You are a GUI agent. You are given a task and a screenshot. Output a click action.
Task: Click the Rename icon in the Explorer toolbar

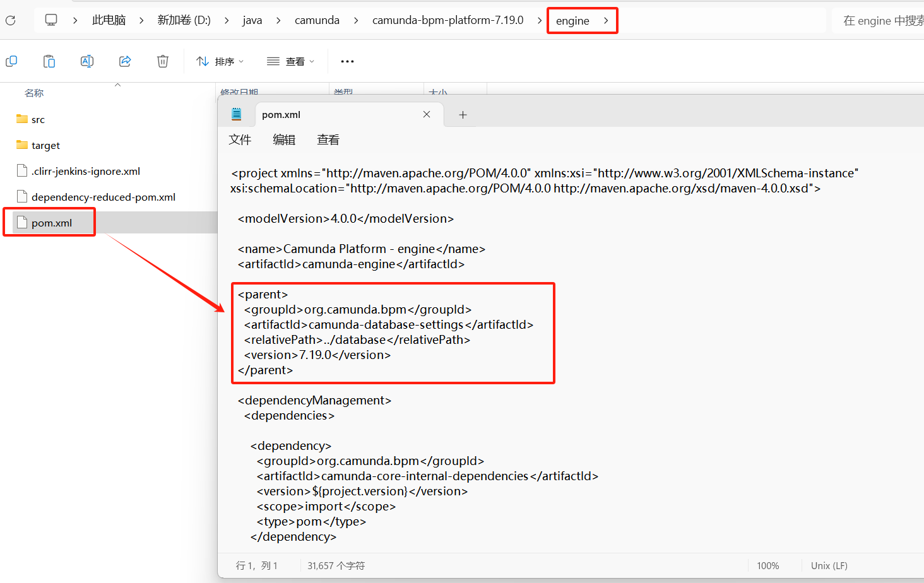[x=87, y=61]
